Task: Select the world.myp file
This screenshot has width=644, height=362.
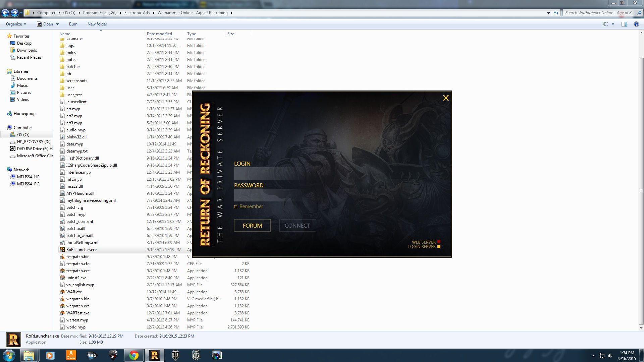Action: tap(75, 327)
